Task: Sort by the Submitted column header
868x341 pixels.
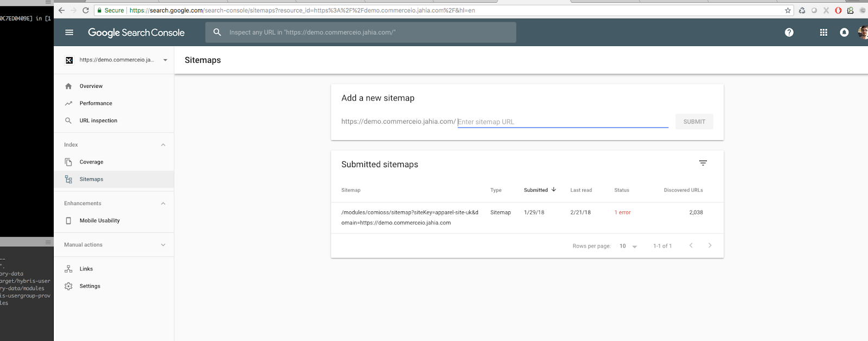Action: 536,190
